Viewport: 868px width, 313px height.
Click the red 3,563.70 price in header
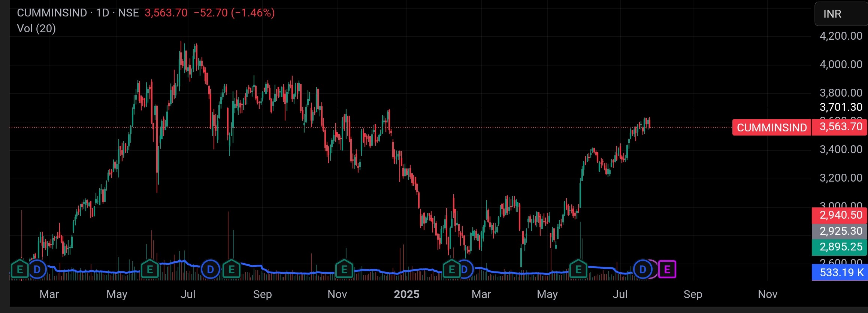[166, 13]
